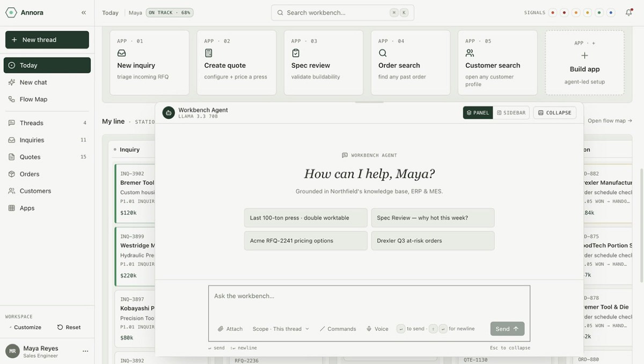This screenshot has width=644, height=364.
Task: Focus the Ask the workbench text box
Action: pyautogui.click(x=369, y=303)
